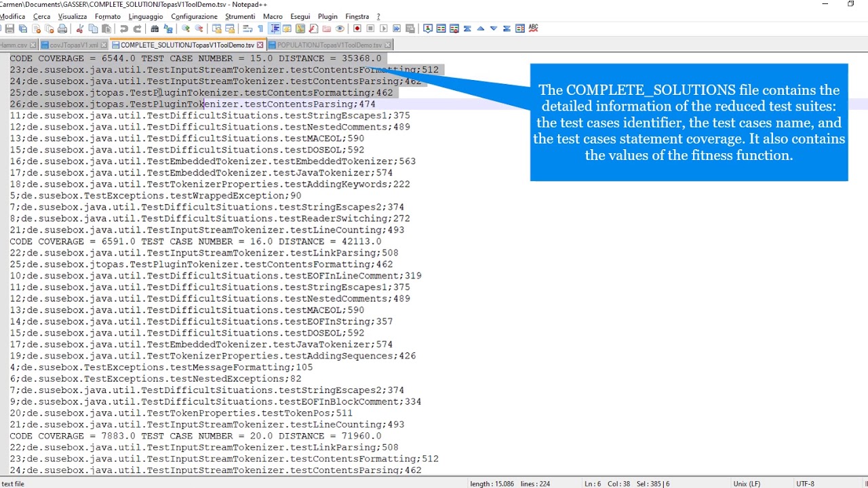Redo the last undone edit
Screen dimensions: 868x488
(x=137, y=28)
